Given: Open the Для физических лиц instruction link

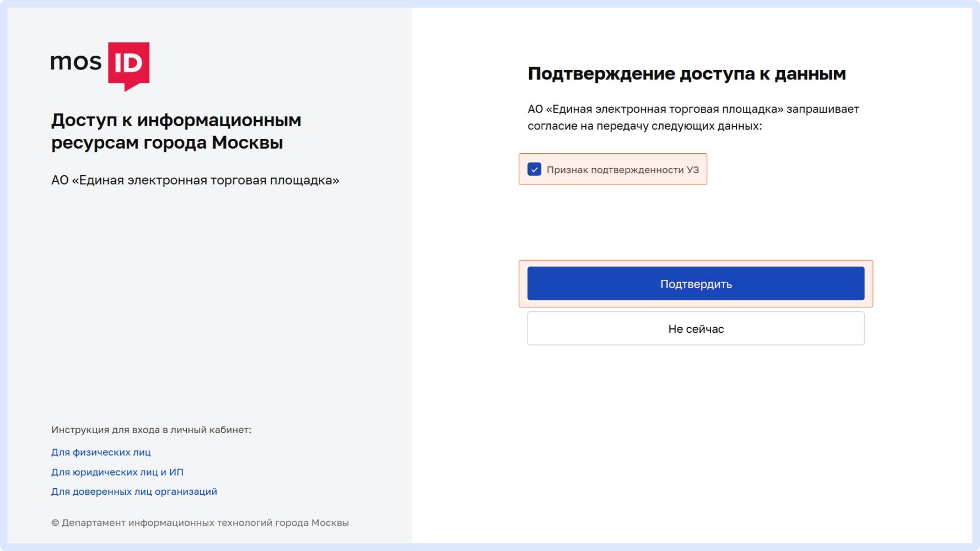Looking at the screenshot, I should tap(101, 452).
